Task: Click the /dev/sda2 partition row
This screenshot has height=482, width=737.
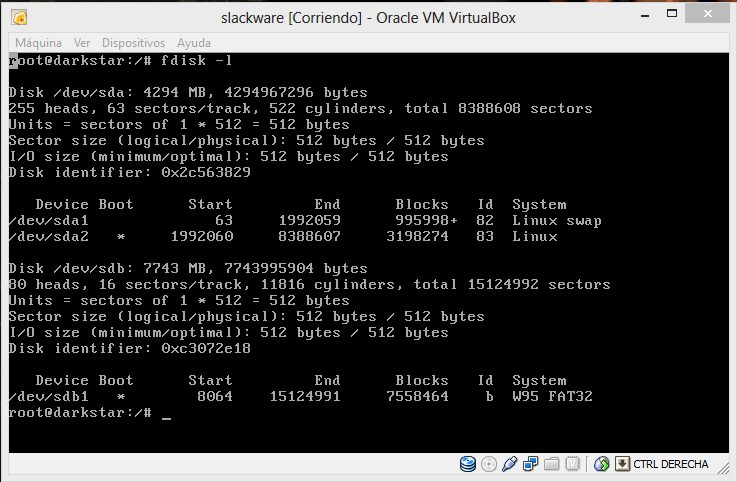Action: [283, 237]
